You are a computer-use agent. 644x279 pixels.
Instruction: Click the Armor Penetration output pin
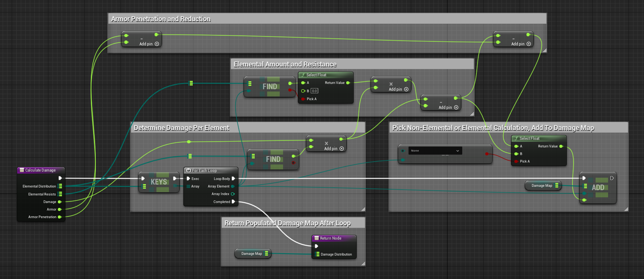click(59, 217)
